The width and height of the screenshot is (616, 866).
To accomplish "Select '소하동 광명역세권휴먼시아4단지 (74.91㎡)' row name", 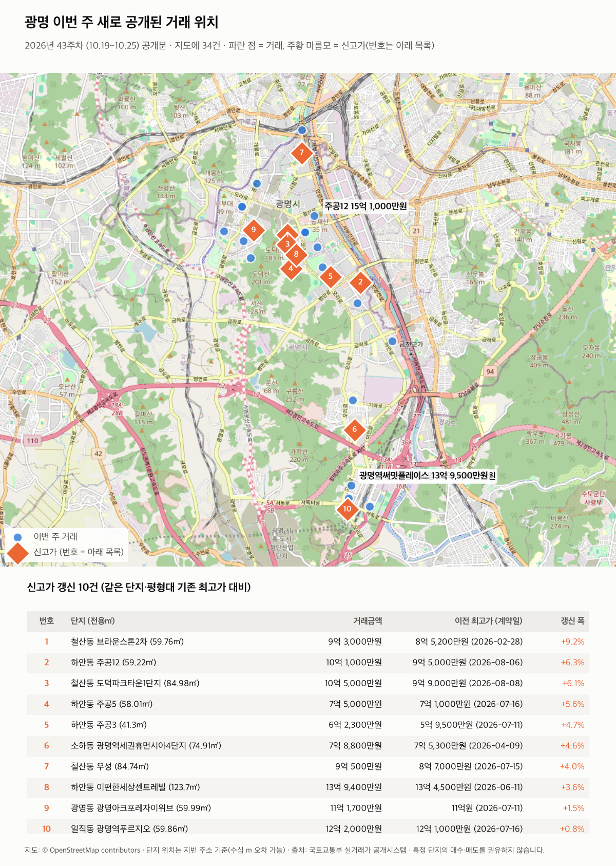I will click(146, 746).
